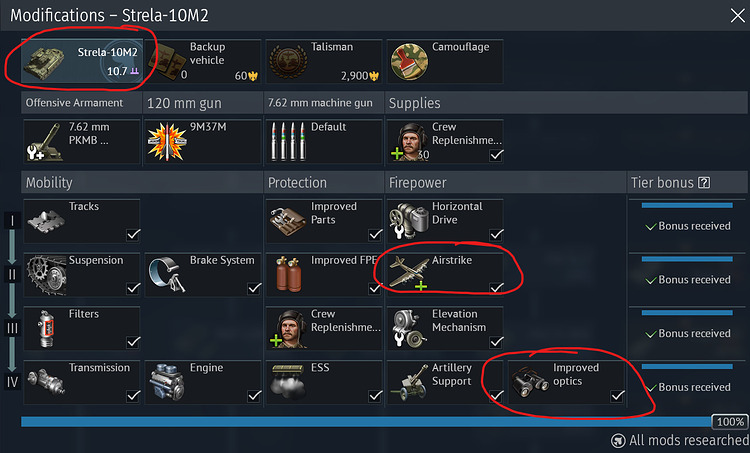750x453 pixels.
Task: Click the Talisman purchase tile
Action: [324, 61]
